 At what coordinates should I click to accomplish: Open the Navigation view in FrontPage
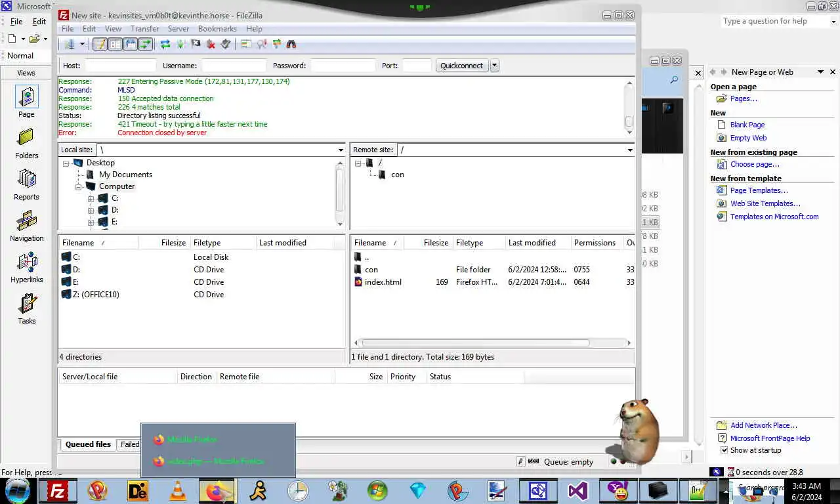pyautogui.click(x=26, y=226)
